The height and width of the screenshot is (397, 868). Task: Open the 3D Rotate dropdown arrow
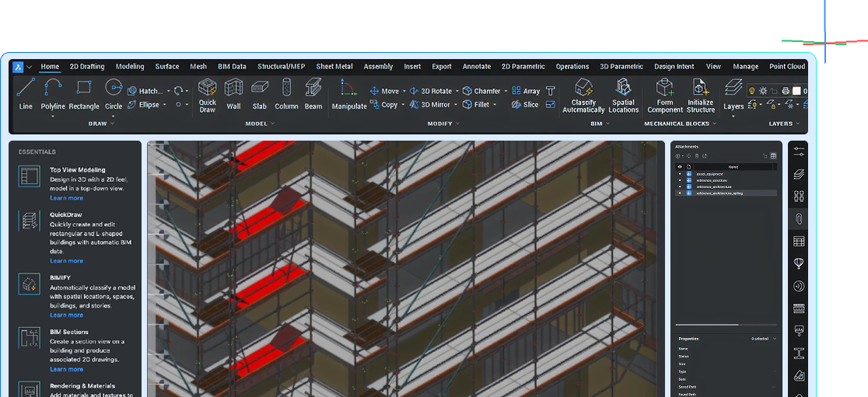pos(457,91)
